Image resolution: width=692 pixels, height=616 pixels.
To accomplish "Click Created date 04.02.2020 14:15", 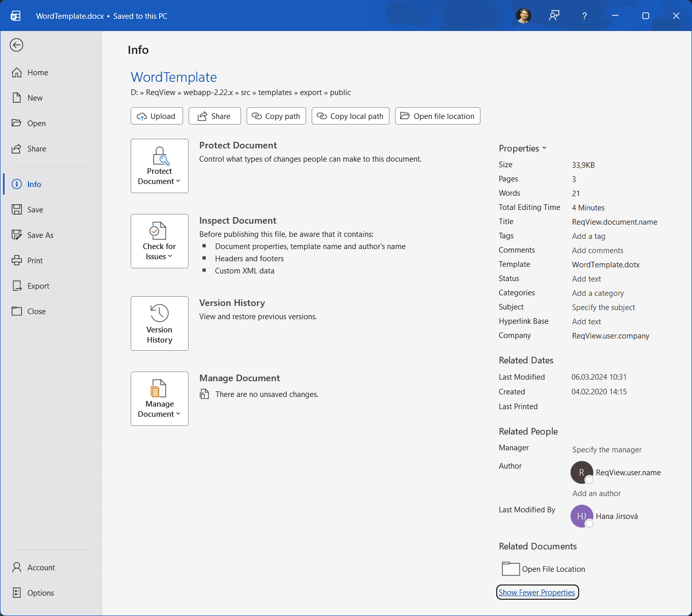I will click(x=599, y=392).
